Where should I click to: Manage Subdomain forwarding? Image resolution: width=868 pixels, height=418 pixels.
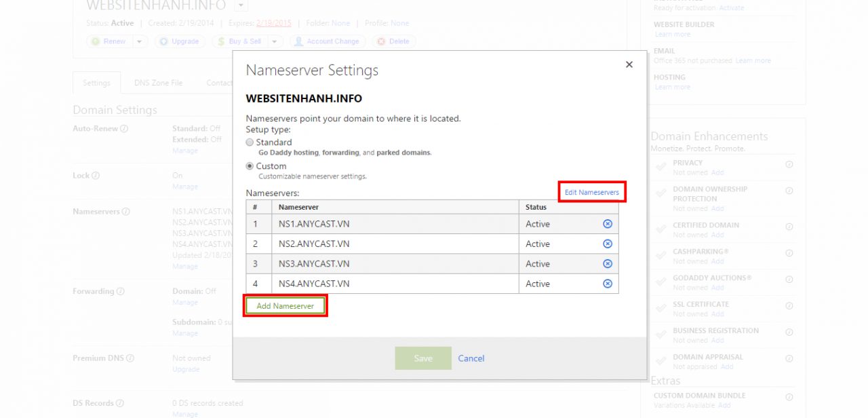tap(185, 333)
